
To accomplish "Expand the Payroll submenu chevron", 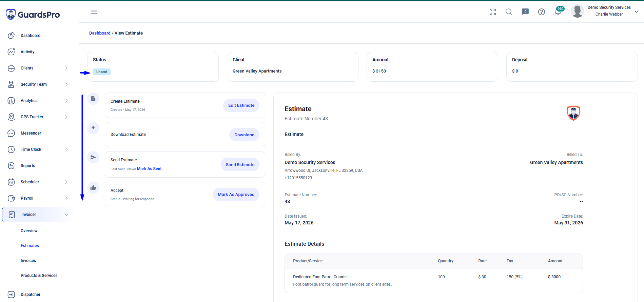I will (66, 198).
